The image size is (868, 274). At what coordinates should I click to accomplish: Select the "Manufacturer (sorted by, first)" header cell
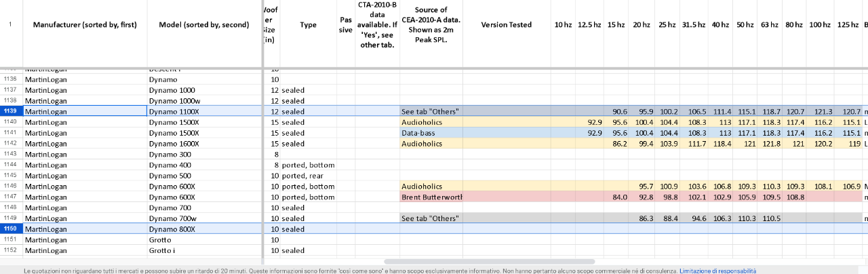pyautogui.click(x=85, y=24)
